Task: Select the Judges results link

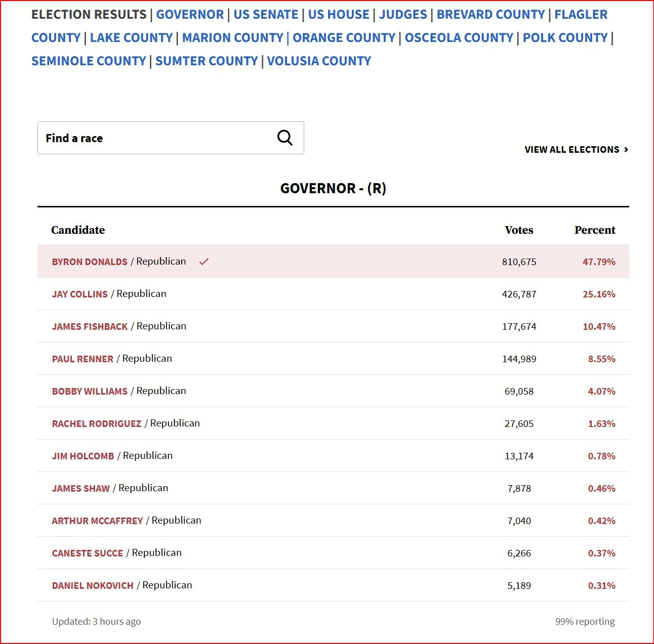Action: (x=403, y=14)
